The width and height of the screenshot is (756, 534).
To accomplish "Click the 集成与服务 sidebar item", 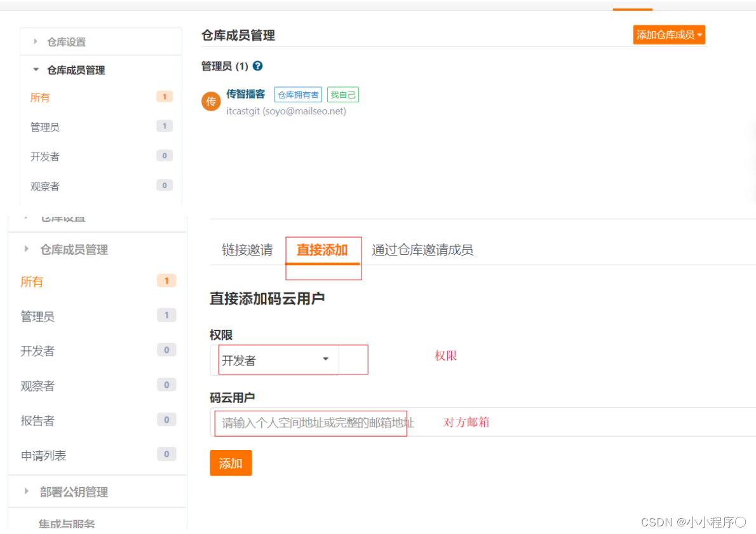I will pyautogui.click(x=67, y=524).
